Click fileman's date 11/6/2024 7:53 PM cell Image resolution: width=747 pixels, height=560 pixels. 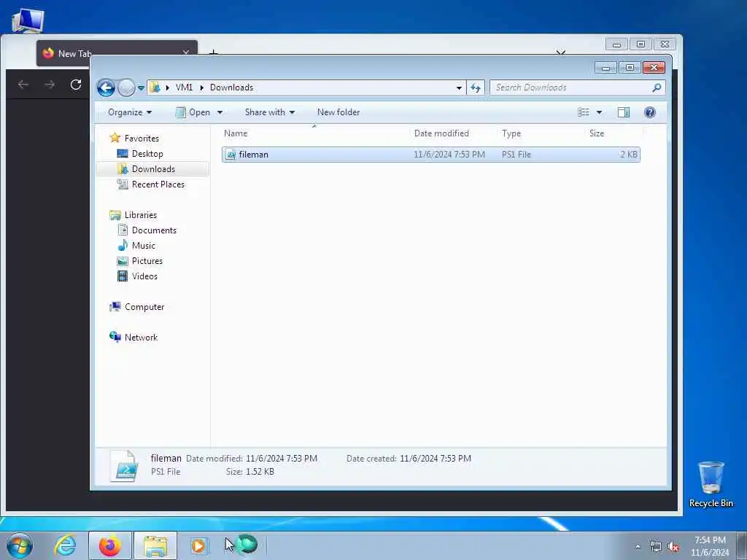[x=449, y=155]
